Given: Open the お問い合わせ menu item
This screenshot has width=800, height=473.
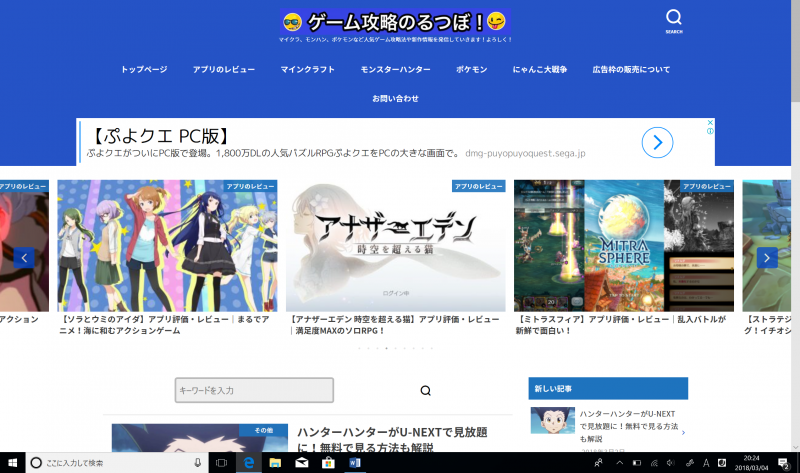Looking at the screenshot, I should pos(395,98).
